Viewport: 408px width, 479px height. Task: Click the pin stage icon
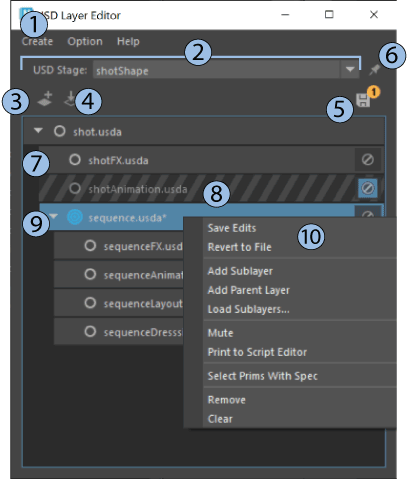(x=375, y=69)
